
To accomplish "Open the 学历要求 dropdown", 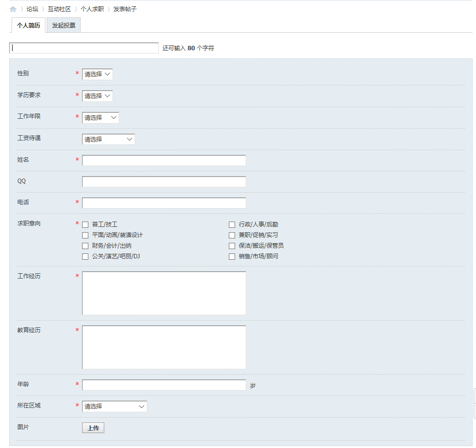I will (97, 96).
